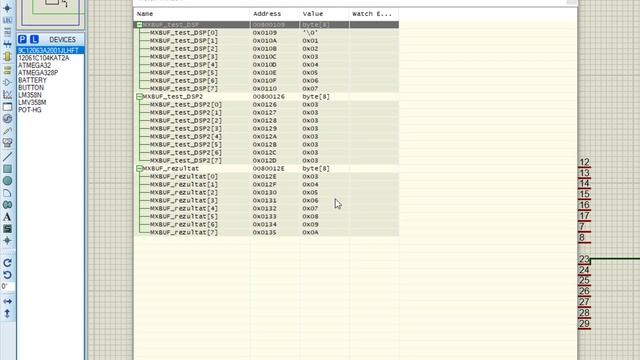Click Rotate Anti-Clockwise icon
Image resolution: width=640 pixels, height=360 pixels.
7,275
